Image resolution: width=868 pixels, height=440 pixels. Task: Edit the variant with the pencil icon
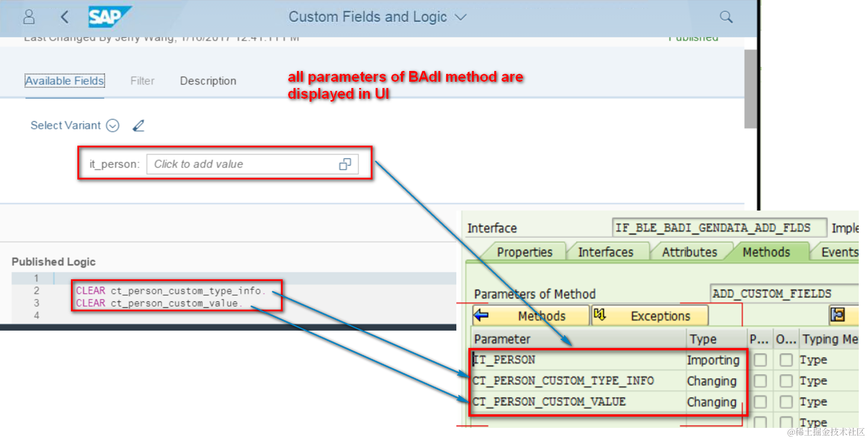[139, 125]
